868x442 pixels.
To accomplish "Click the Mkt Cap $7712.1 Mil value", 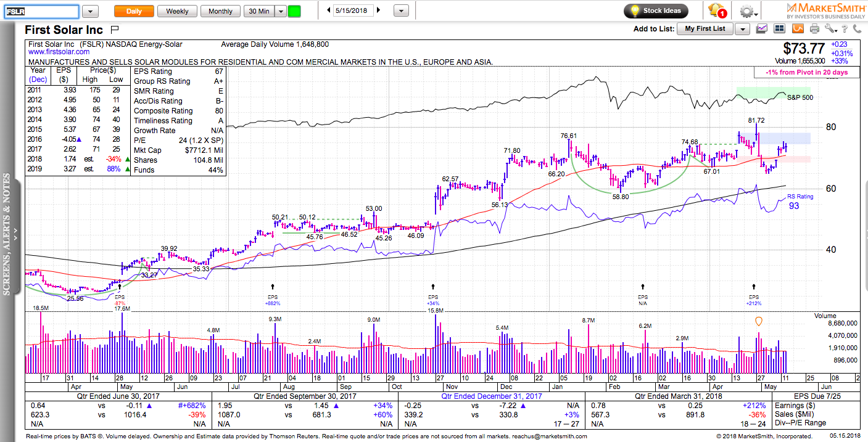I will tap(203, 150).
